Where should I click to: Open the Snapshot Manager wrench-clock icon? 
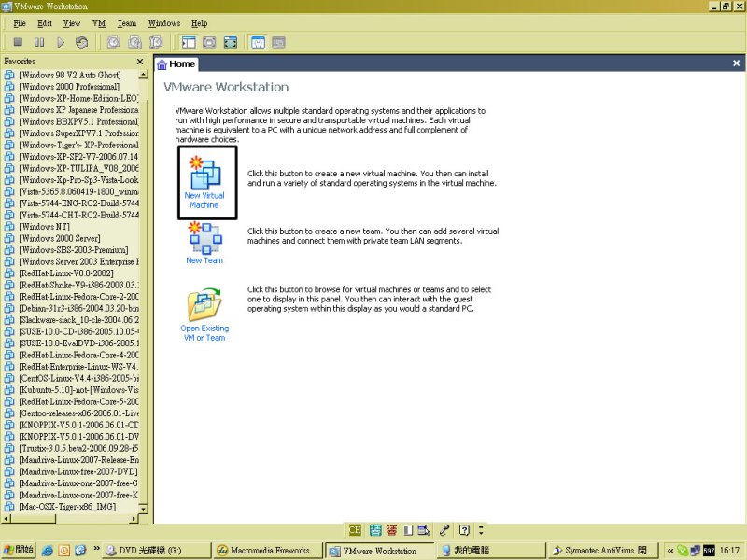[156, 42]
